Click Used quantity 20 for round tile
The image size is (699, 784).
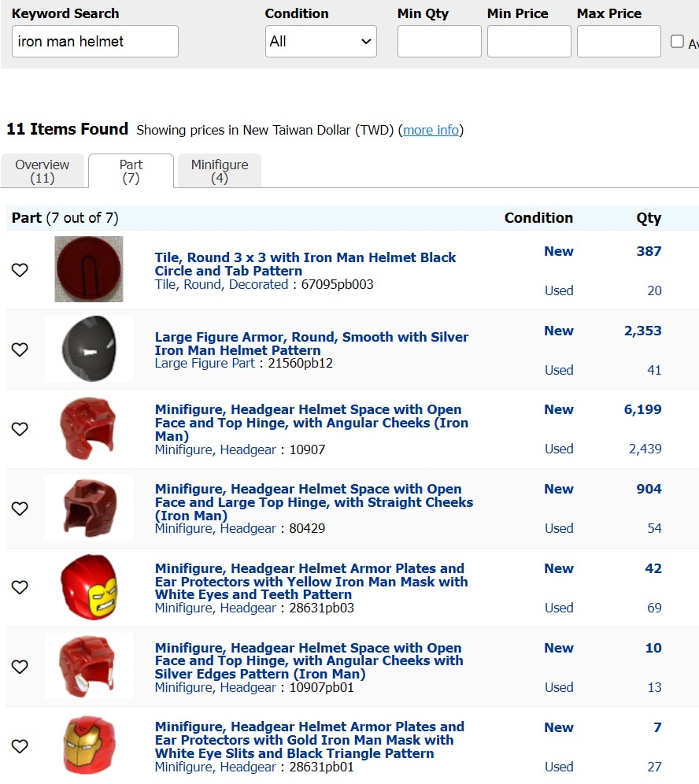654,290
